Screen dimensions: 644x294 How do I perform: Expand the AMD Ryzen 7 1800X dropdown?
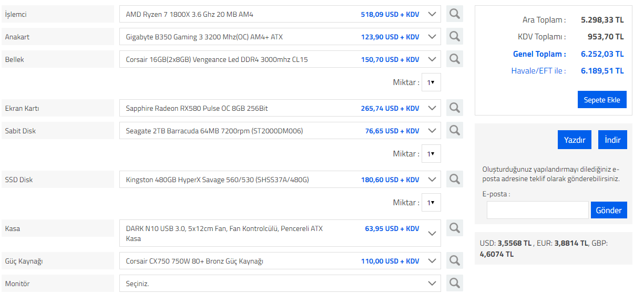click(x=432, y=14)
